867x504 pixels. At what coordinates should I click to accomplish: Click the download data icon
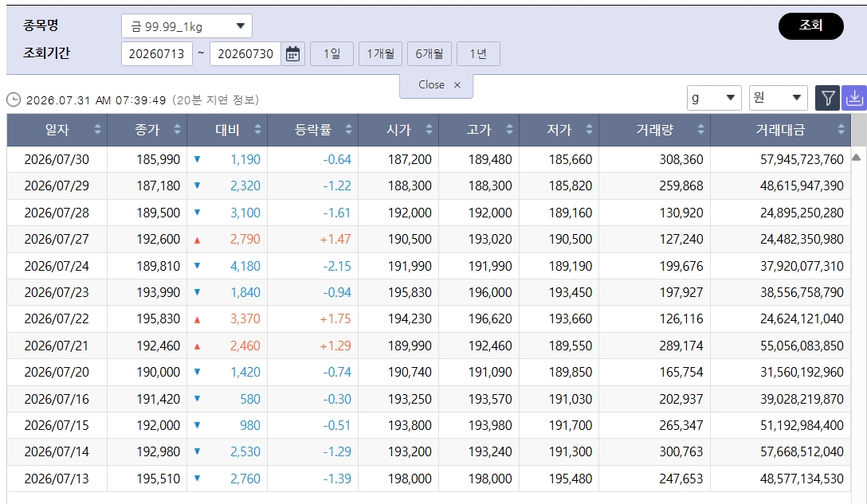pyautogui.click(x=853, y=98)
